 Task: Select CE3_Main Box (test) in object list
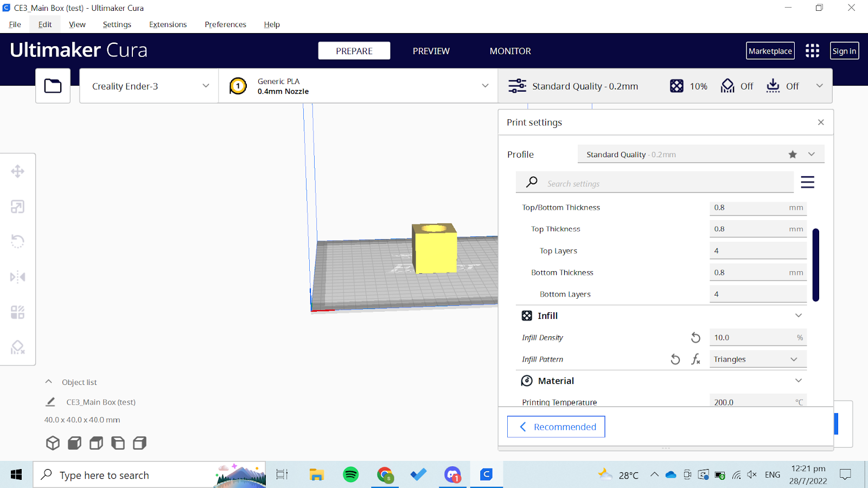point(101,402)
